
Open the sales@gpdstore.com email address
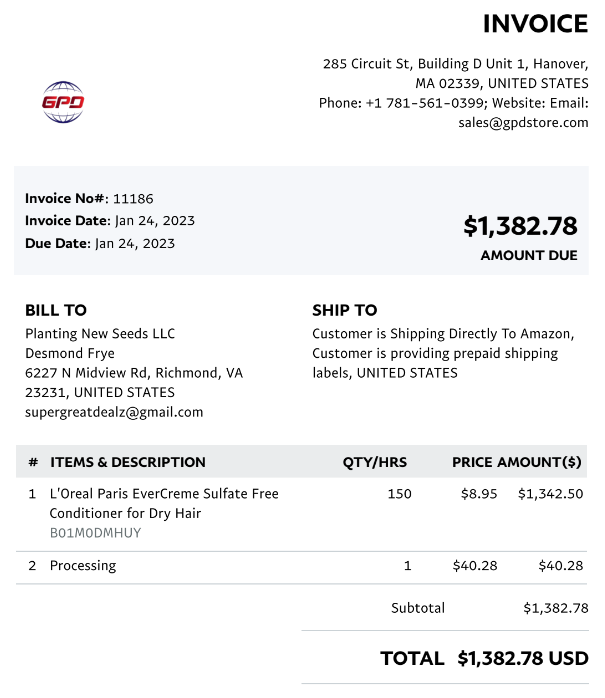[x=523, y=122]
